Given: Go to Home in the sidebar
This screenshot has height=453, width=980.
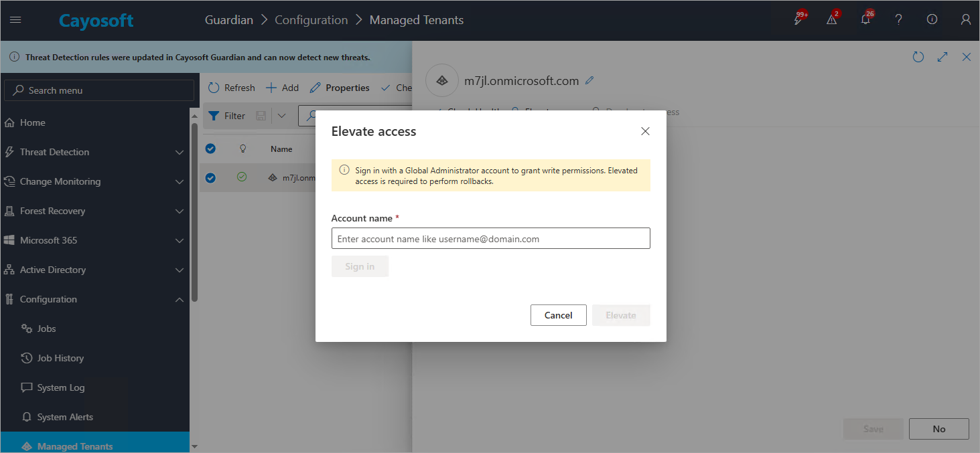Looking at the screenshot, I should click(95, 122).
